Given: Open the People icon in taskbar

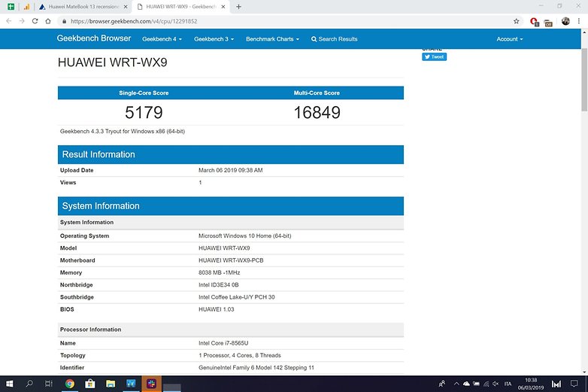Looking at the screenshot, I should click(x=442, y=384).
